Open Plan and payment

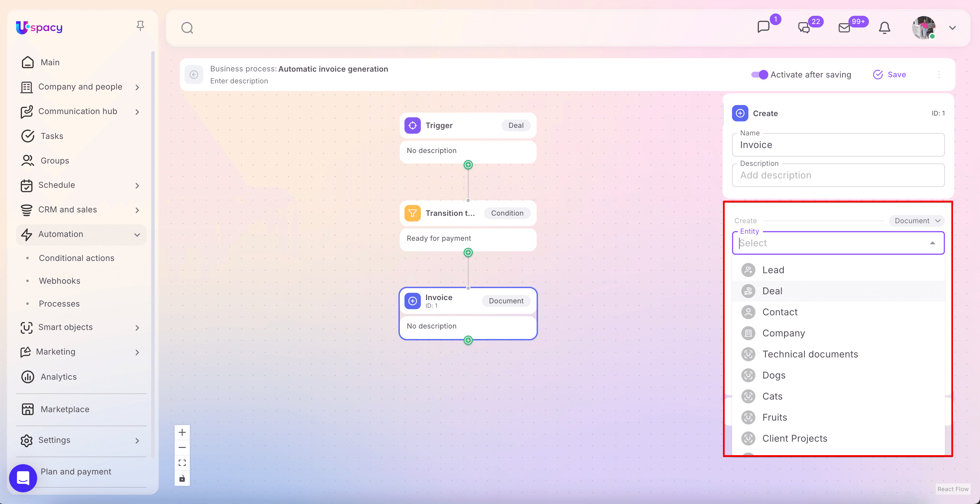click(x=76, y=472)
